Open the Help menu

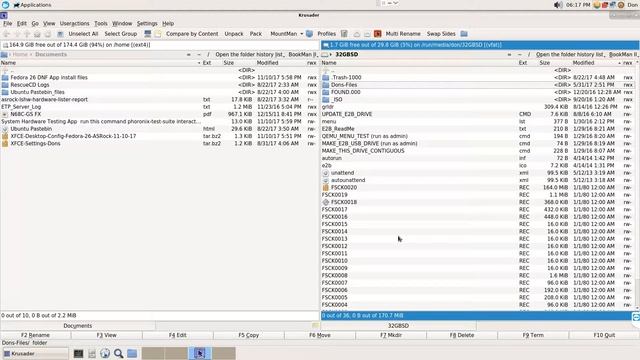tap(168, 24)
